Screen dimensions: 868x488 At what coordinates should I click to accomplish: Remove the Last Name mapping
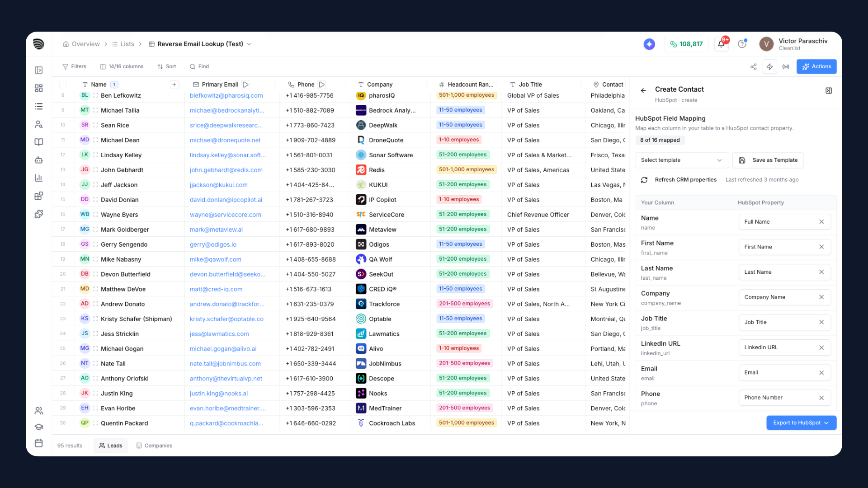point(821,272)
